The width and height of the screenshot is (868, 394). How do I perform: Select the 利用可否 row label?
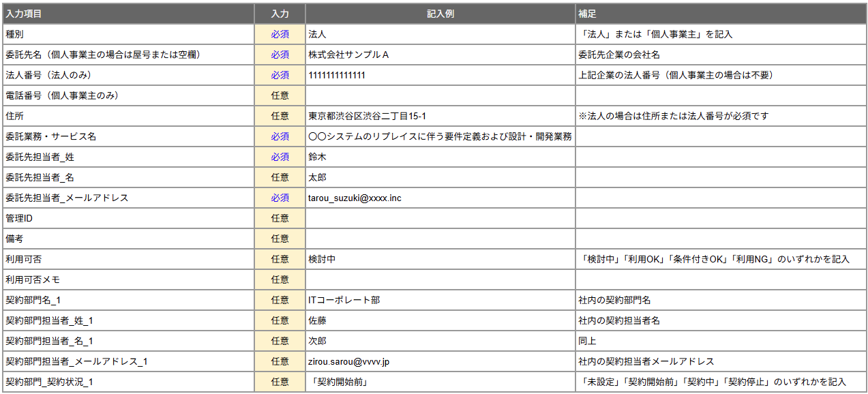(24, 259)
